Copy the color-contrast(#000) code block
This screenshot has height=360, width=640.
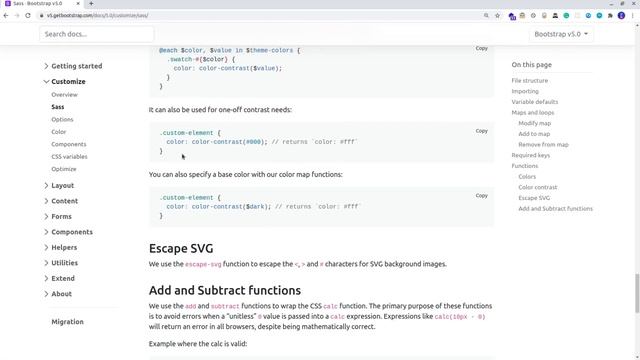pyautogui.click(x=482, y=131)
